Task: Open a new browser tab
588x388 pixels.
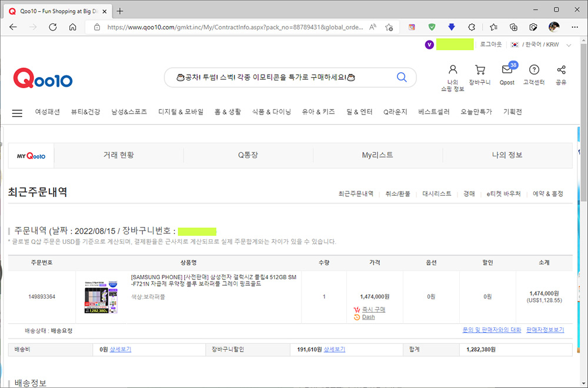Action: 120,11
